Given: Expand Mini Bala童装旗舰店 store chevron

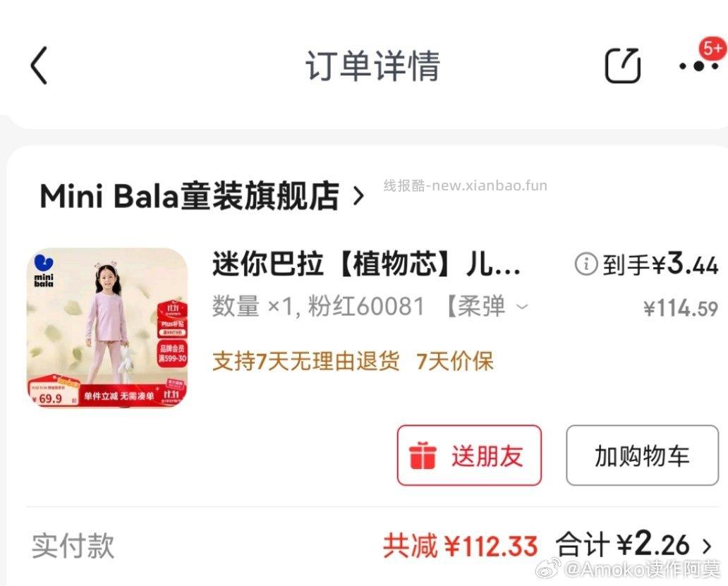Looking at the screenshot, I should (x=358, y=196).
